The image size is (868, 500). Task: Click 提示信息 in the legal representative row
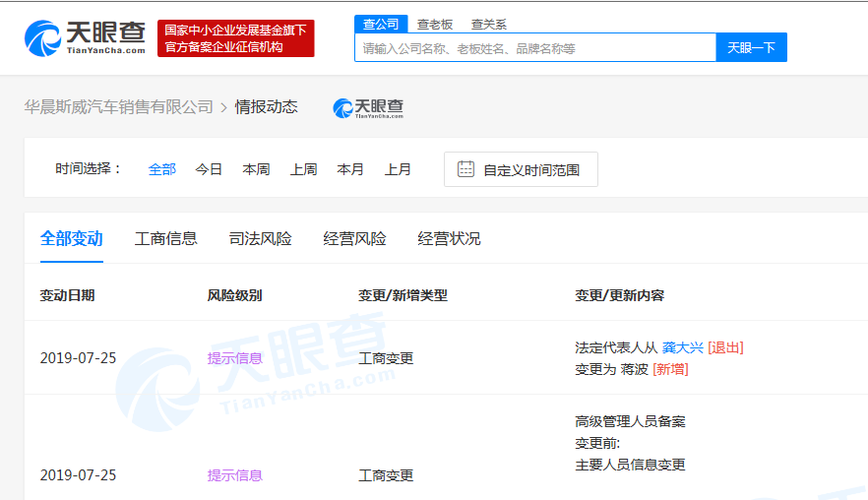[x=234, y=358]
